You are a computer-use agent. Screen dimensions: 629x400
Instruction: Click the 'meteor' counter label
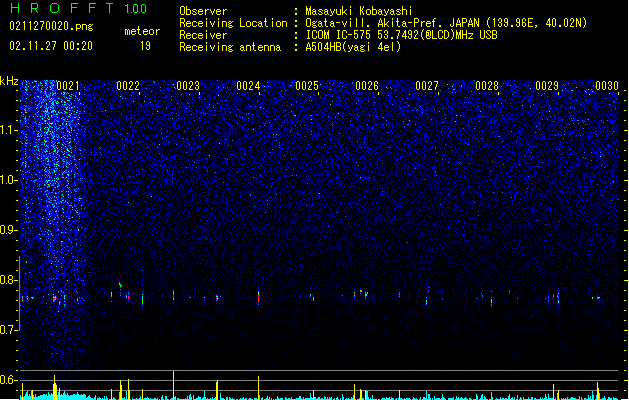[x=142, y=31]
